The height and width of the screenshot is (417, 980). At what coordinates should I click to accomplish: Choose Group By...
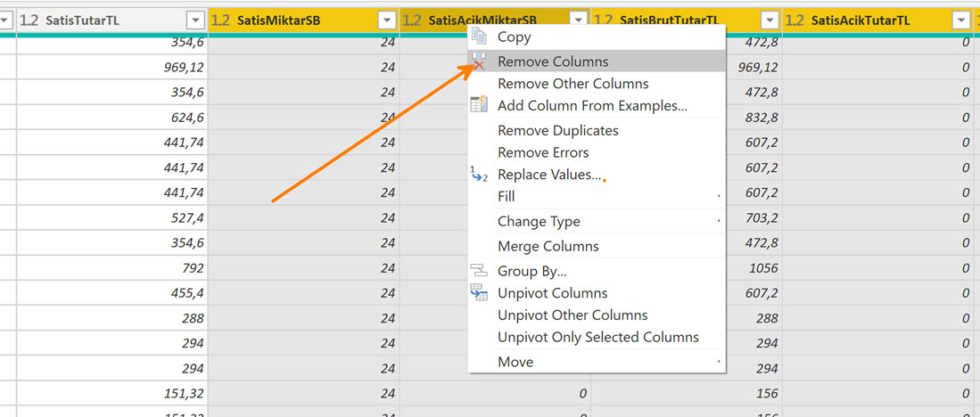tap(597, 271)
